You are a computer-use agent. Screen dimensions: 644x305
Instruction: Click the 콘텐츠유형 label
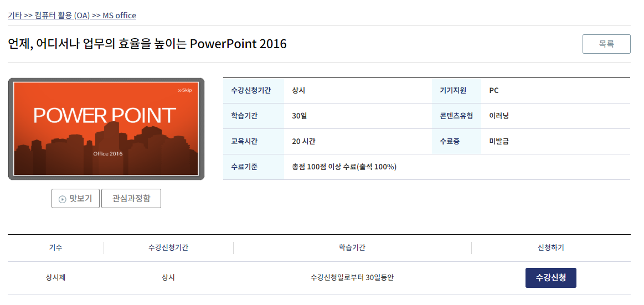pyautogui.click(x=456, y=116)
